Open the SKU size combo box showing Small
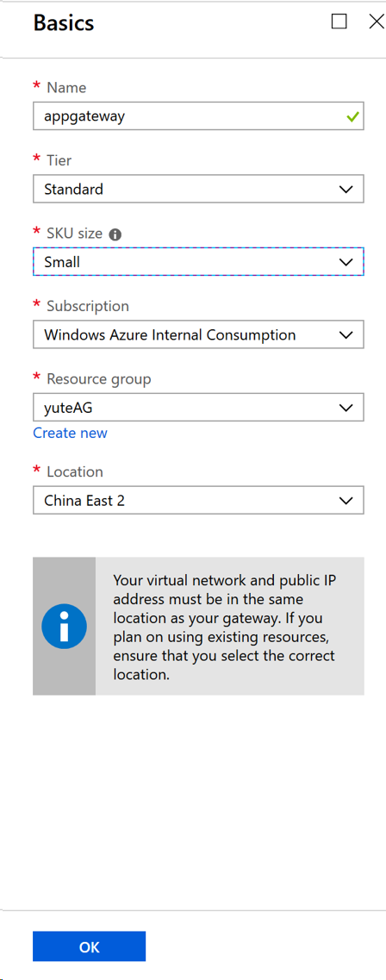 click(199, 262)
